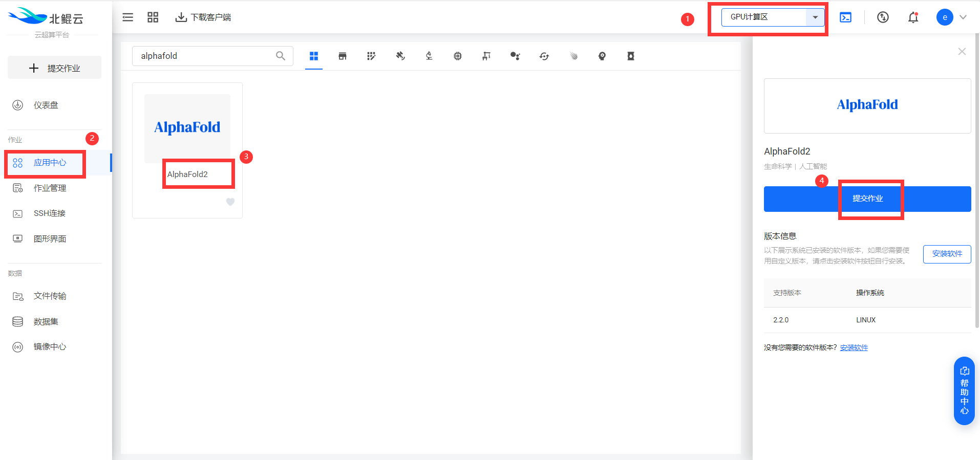Open the 帮助中心 floating button
980x460 pixels.
pyautogui.click(x=964, y=390)
